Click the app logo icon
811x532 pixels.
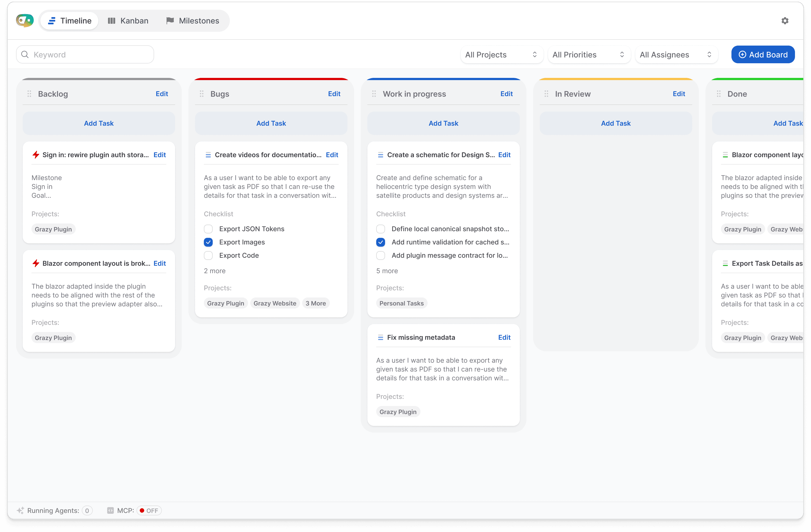pyautogui.click(x=25, y=20)
